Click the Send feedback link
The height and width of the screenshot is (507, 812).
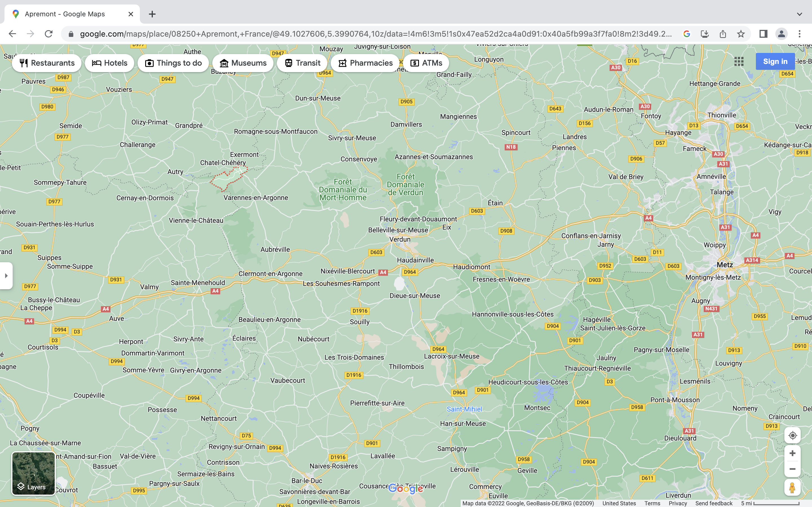[714, 503]
